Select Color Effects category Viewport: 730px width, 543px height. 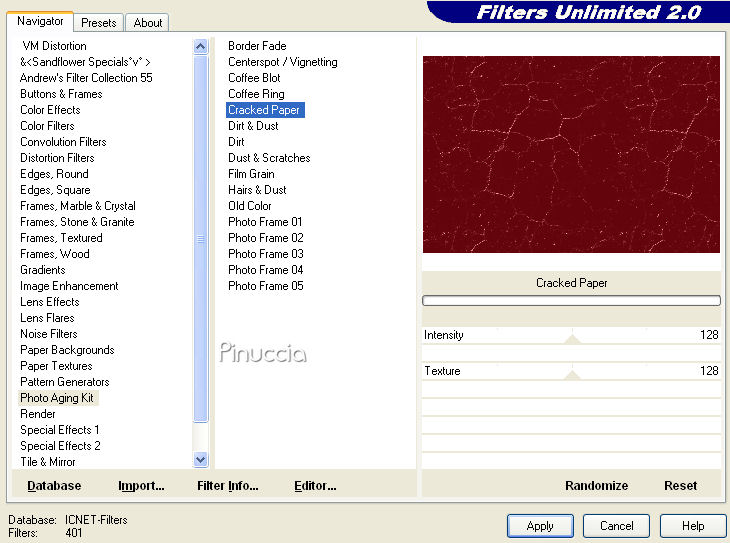50,110
